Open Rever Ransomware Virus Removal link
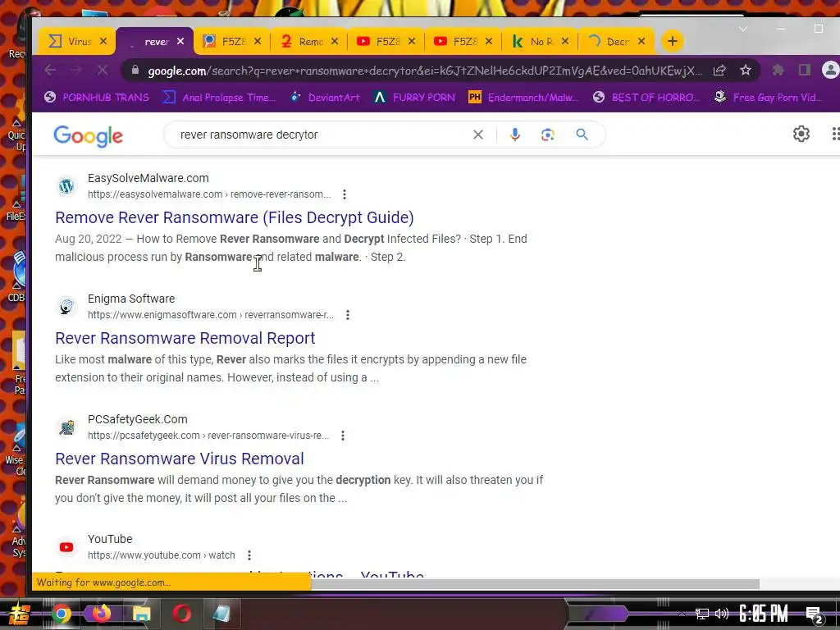The width and height of the screenshot is (840, 630). [180, 459]
